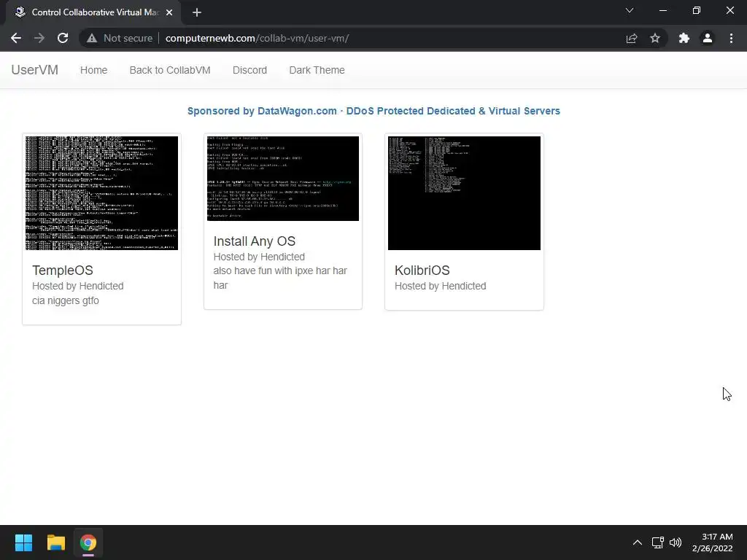Open File Explorer from the taskbar
Image resolution: width=747 pixels, height=560 pixels.
[x=55, y=542]
